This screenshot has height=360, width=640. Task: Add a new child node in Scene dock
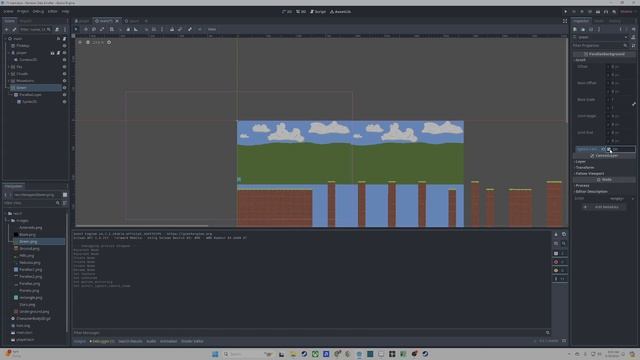coord(6,29)
